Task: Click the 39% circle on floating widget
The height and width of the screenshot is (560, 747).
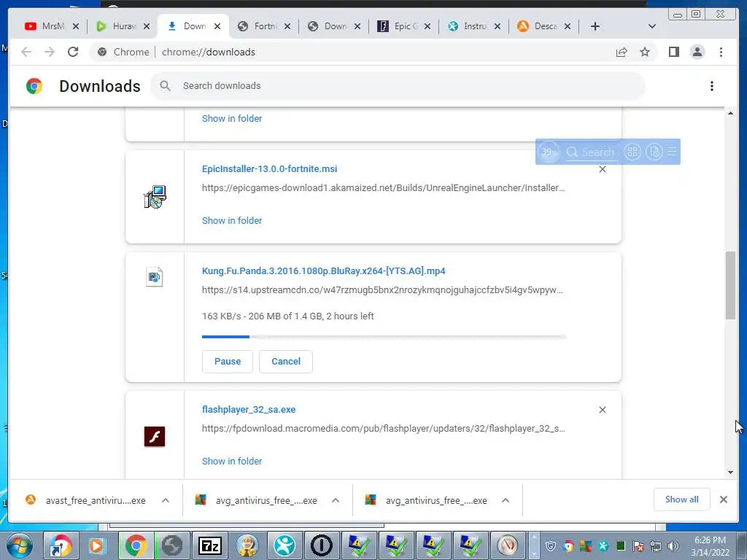Action: [x=549, y=152]
